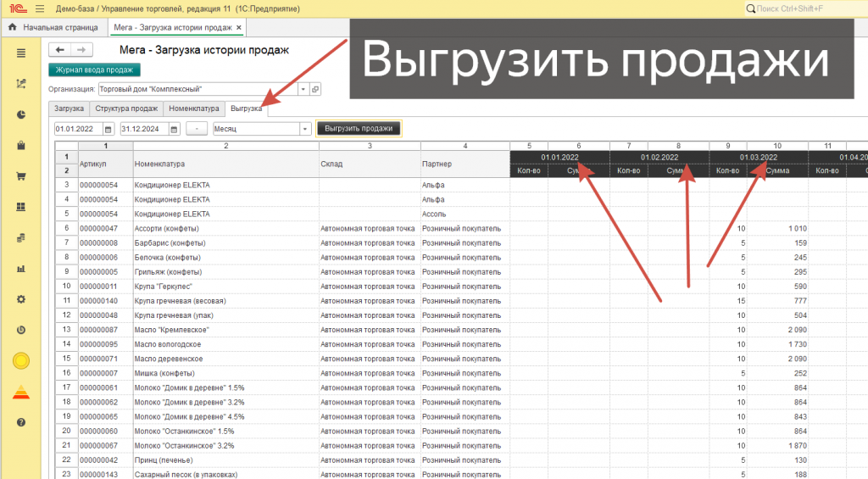The height and width of the screenshot is (479, 868).
Task: Close the Мега - Загрузка истории продаж tab
Action: [x=238, y=27]
